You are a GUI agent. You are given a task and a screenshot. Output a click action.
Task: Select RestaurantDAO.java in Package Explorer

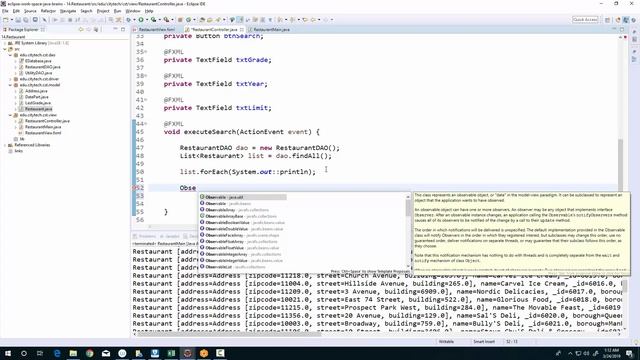[x=42, y=67]
